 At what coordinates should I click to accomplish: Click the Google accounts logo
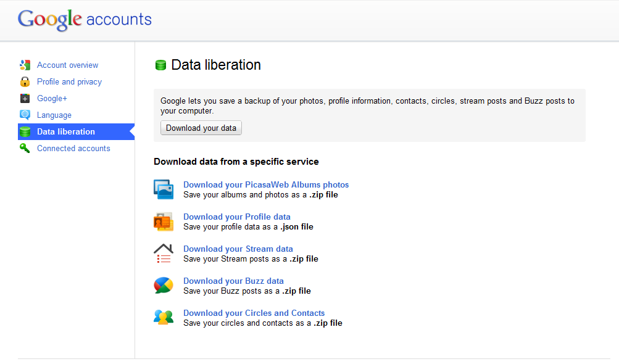85,19
